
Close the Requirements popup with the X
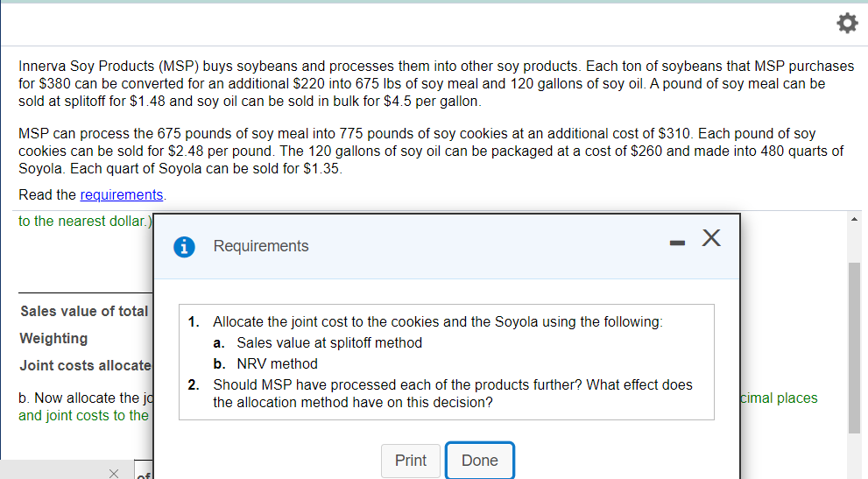711,238
